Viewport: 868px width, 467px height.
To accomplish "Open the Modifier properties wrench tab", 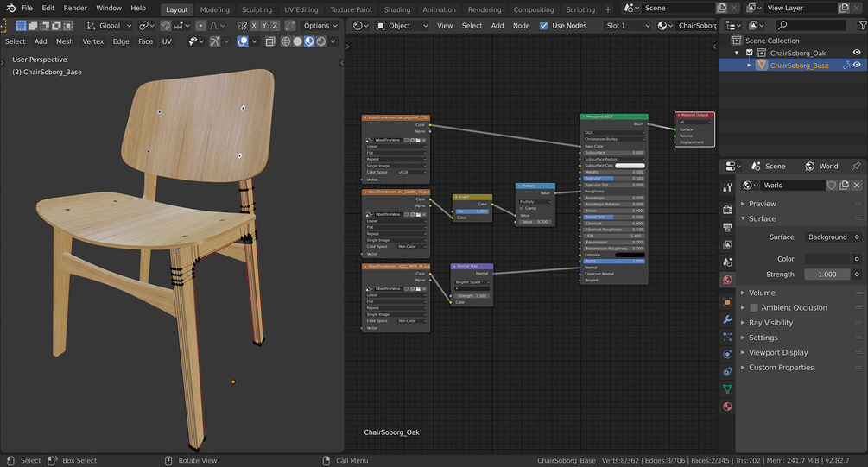I will (727, 319).
